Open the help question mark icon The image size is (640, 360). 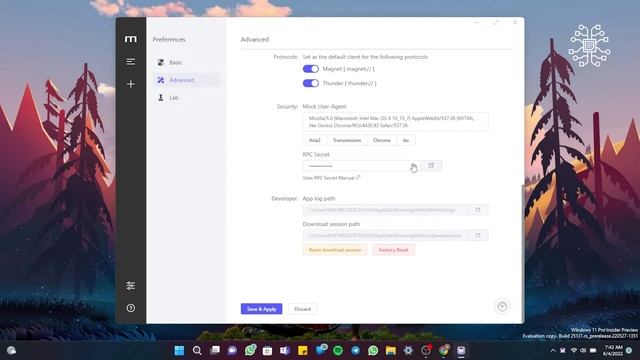coord(131,308)
